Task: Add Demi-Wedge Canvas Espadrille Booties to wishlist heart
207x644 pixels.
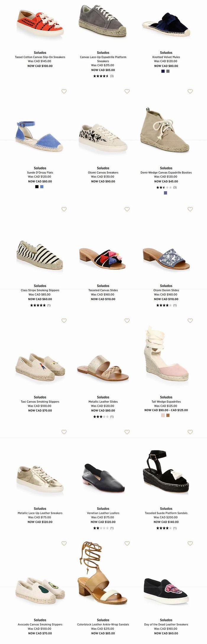Action: (190, 91)
